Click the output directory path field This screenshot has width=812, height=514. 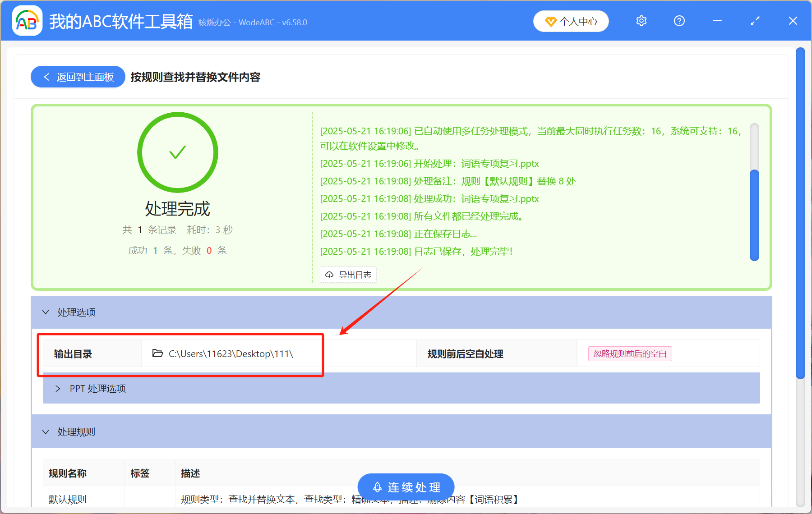pyautogui.click(x=231, y=353)
